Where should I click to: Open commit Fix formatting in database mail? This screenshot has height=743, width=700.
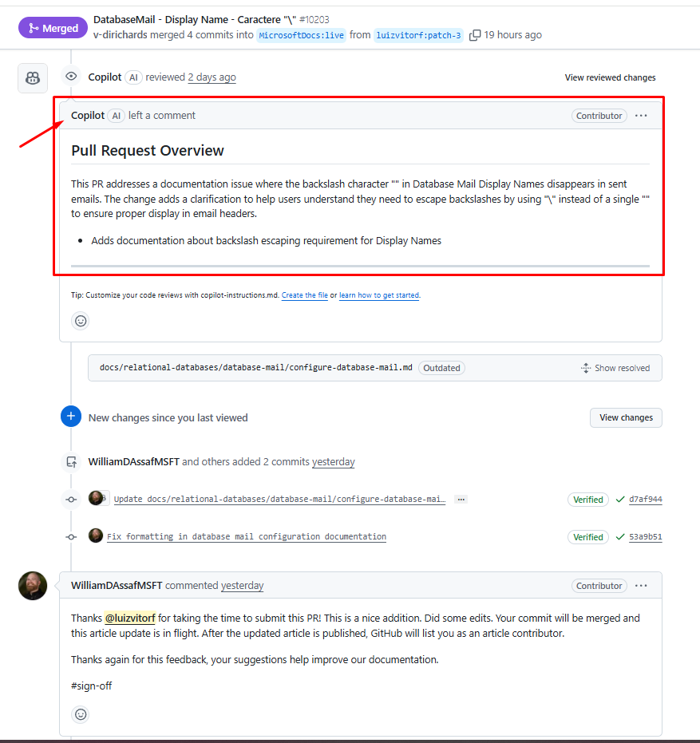247,536
